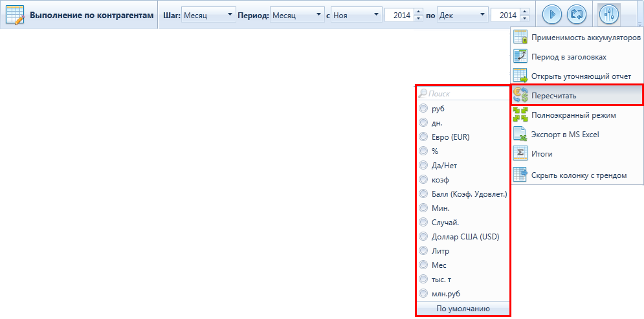This screenshot has height=319, width=644.
Task: Select the Мин. radio button
Action: (423, 208)
